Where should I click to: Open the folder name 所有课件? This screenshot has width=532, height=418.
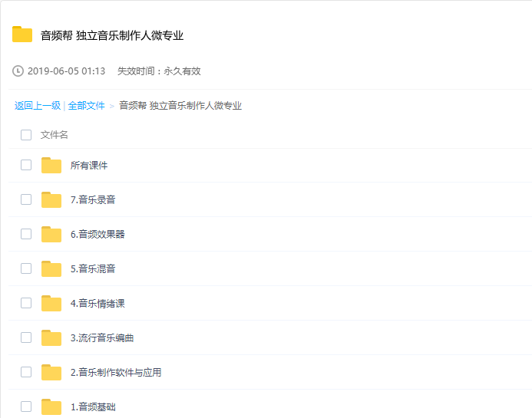pyautogui.click(x=89, y=166)
